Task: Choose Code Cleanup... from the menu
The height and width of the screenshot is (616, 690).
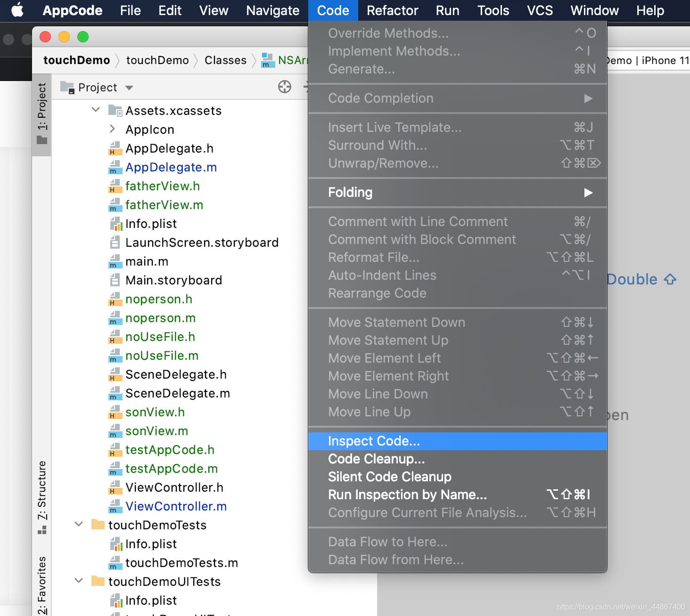Action: pos(457,459)
